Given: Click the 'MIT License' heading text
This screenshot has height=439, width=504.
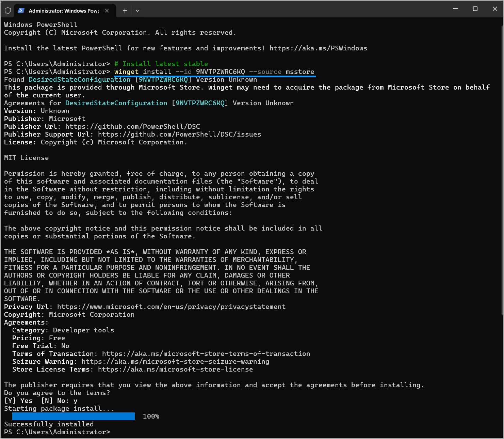Looking at the screenshot, I should pyautogui.click(x=26, y=158).
